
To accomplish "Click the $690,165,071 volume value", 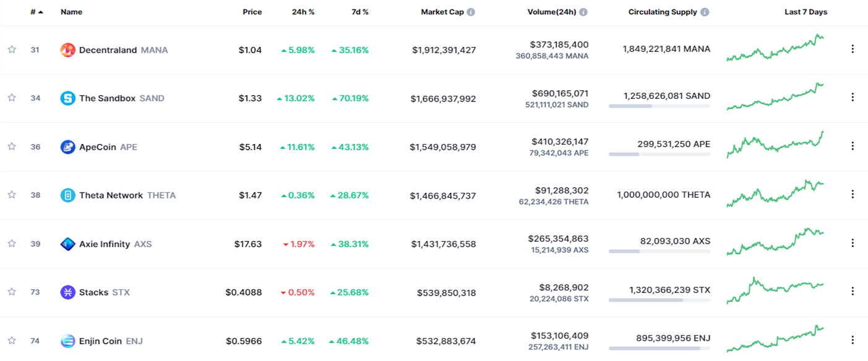I will 560,93.
